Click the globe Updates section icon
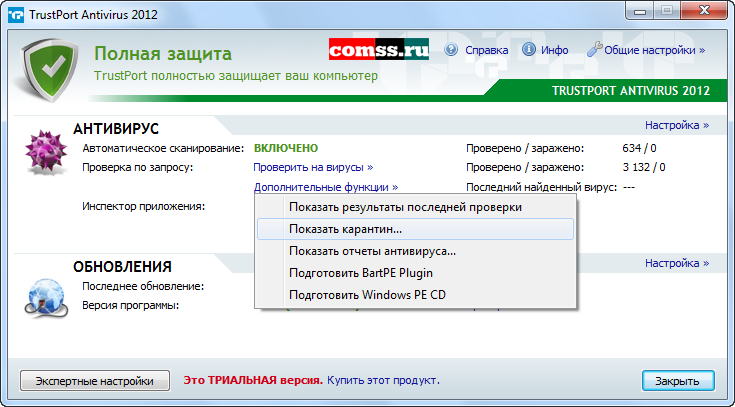Image resolution: width=735 pixels, height=407 pixels. pos(44,293)
